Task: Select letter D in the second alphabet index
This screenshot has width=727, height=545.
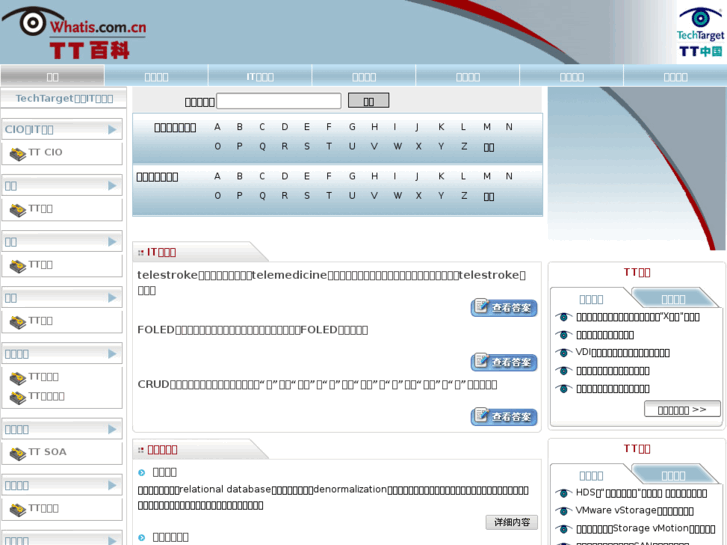Action: 284,176
